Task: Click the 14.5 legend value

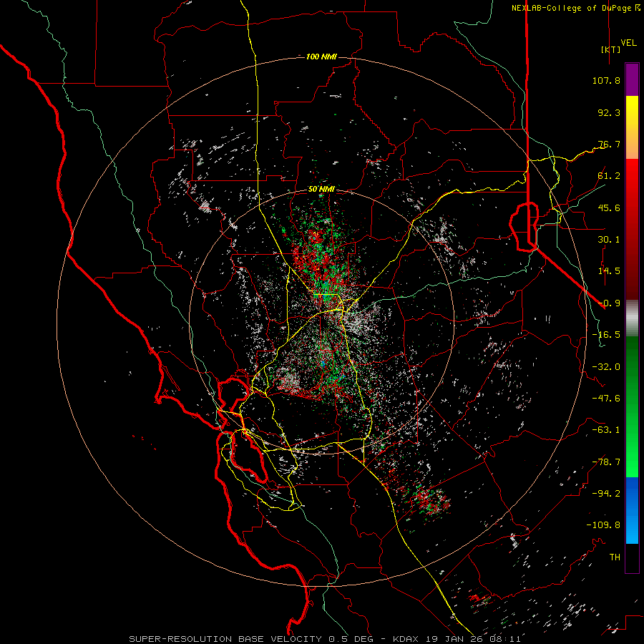Action: [609, 271]
